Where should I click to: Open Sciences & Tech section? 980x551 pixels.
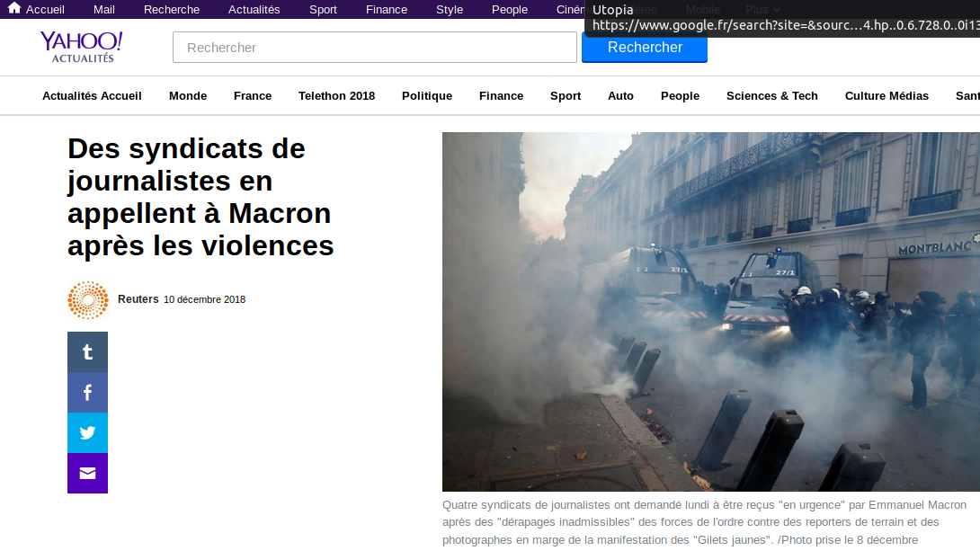pyautogui.click(x=772, y=95)
